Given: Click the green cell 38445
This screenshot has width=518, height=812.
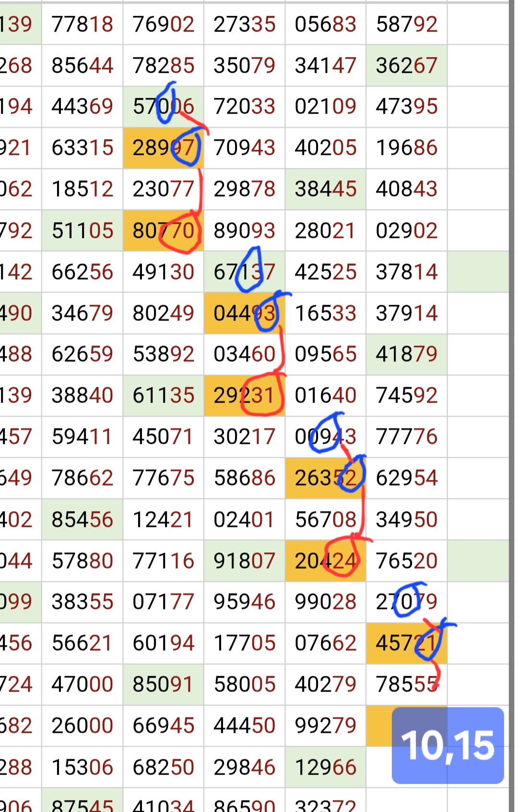Looking at the screenshot, I should click(x=325, y=189).
